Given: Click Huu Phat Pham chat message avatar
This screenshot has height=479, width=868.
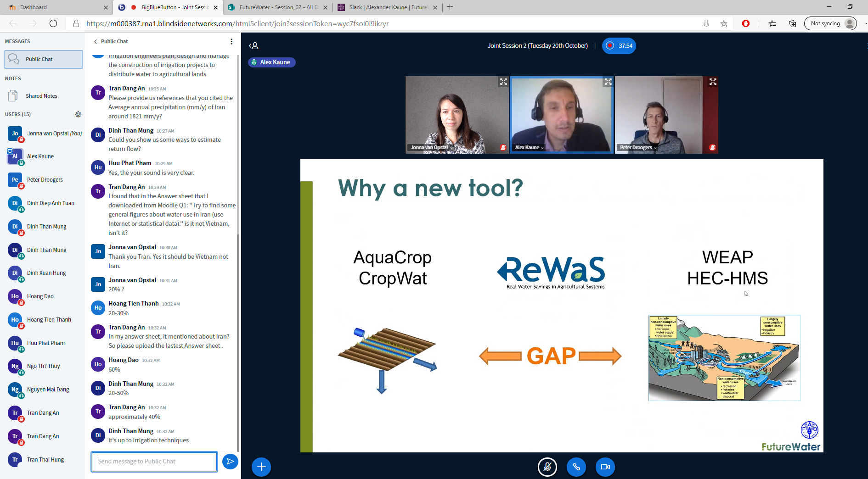Looking at the screenshot, I should pyautogui.click(x=98, y=167).
